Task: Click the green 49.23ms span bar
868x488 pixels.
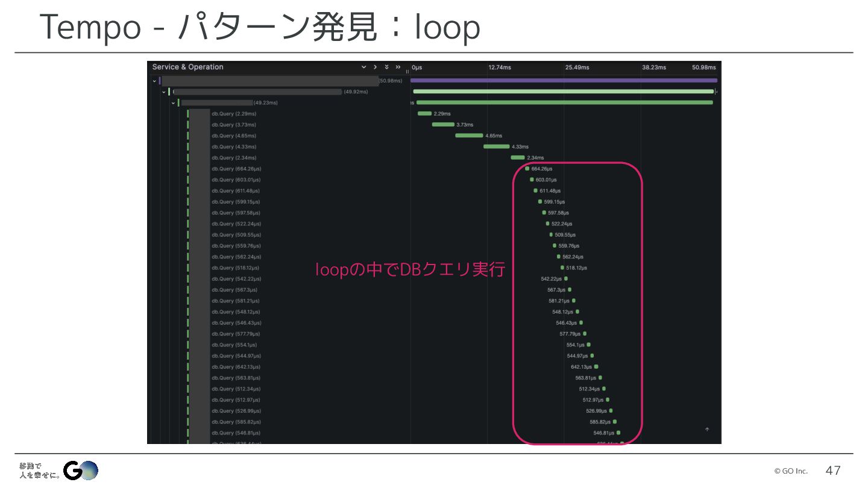Action: click(565, 102)
